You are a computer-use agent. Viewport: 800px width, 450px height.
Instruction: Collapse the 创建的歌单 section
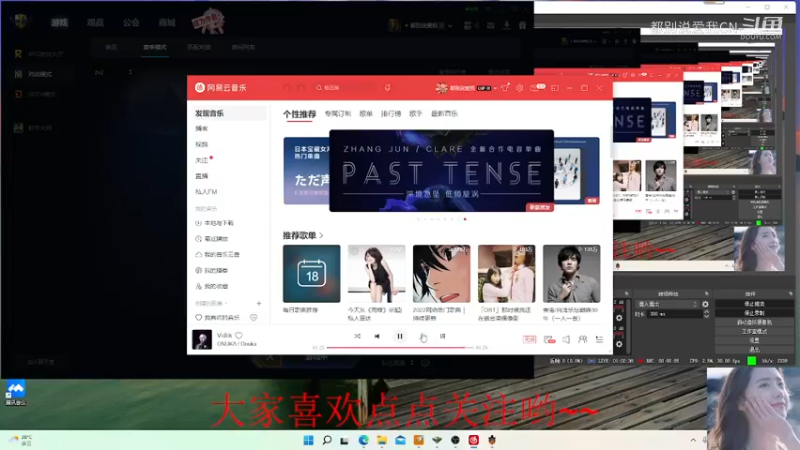[211, 303]
